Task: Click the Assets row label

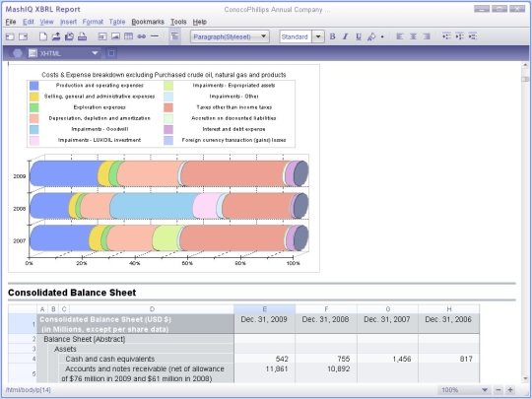Action: [65, 349]
